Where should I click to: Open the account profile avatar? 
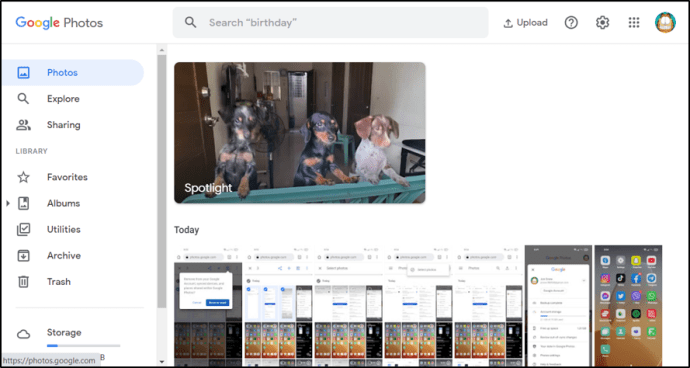(665, 22)
